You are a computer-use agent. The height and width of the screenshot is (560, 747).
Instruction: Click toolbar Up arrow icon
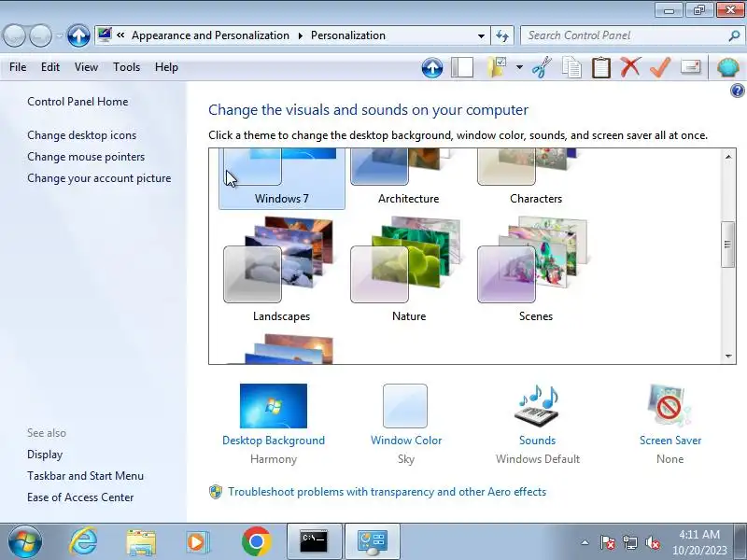coord(432,67)
